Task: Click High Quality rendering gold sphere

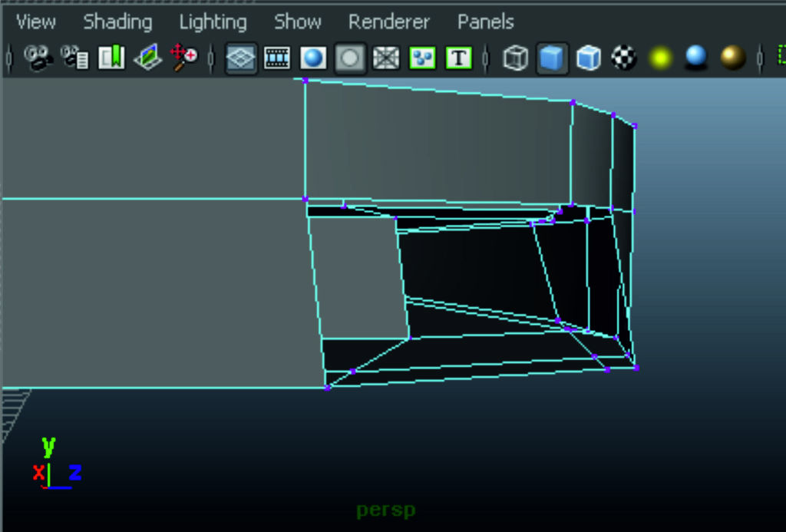Action: 733,58
